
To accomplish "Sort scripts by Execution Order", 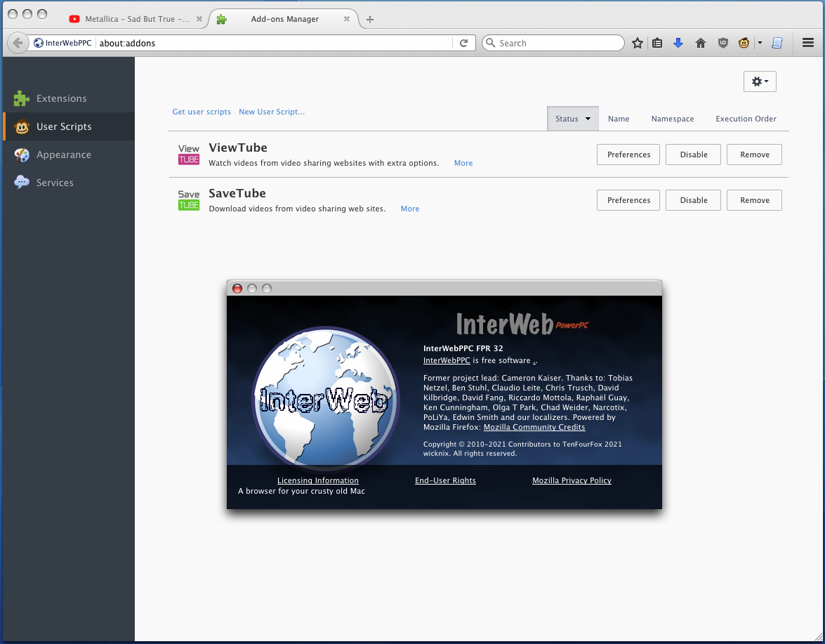I will 746,119.
